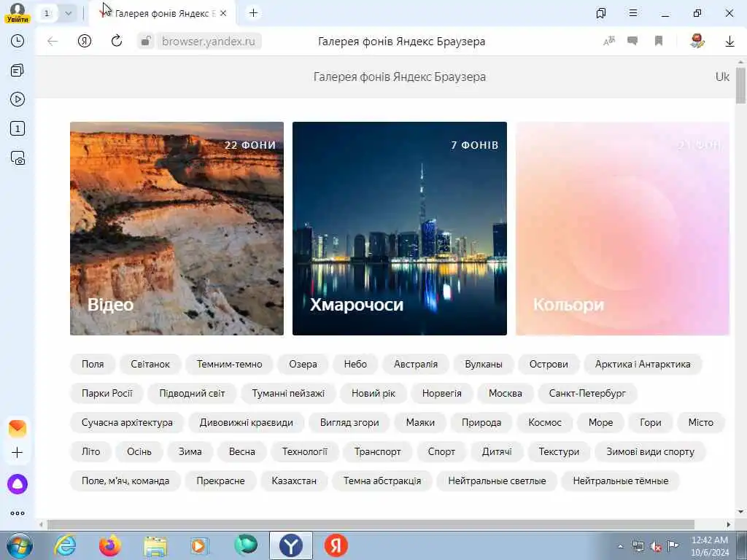This screenshot has width=747, height=560.
Task: Open Нейтральные тёмные tag
Action: pos(621,481)
